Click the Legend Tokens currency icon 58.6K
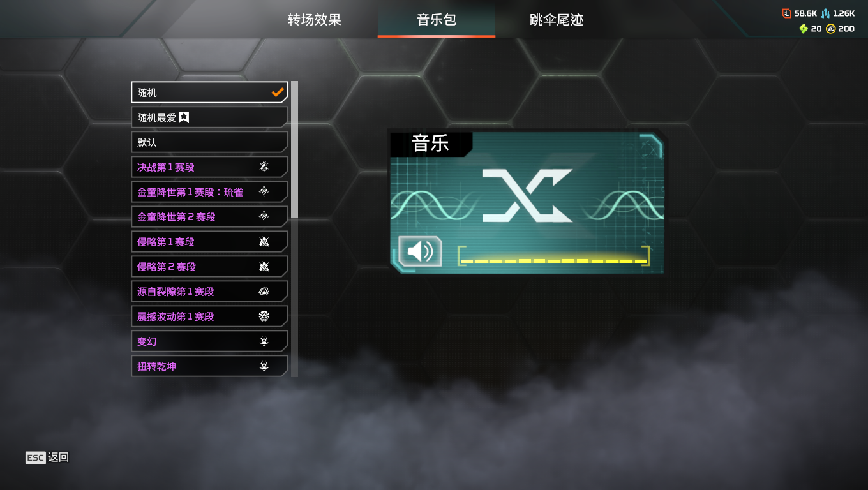868x490 pixels. click(x=786, y=13)
